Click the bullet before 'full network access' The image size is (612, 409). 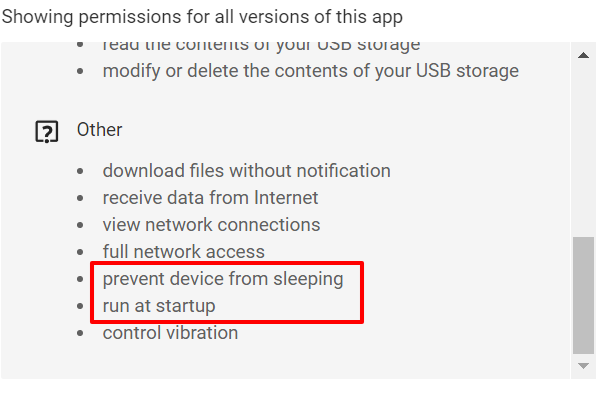[x=81, y=252]
